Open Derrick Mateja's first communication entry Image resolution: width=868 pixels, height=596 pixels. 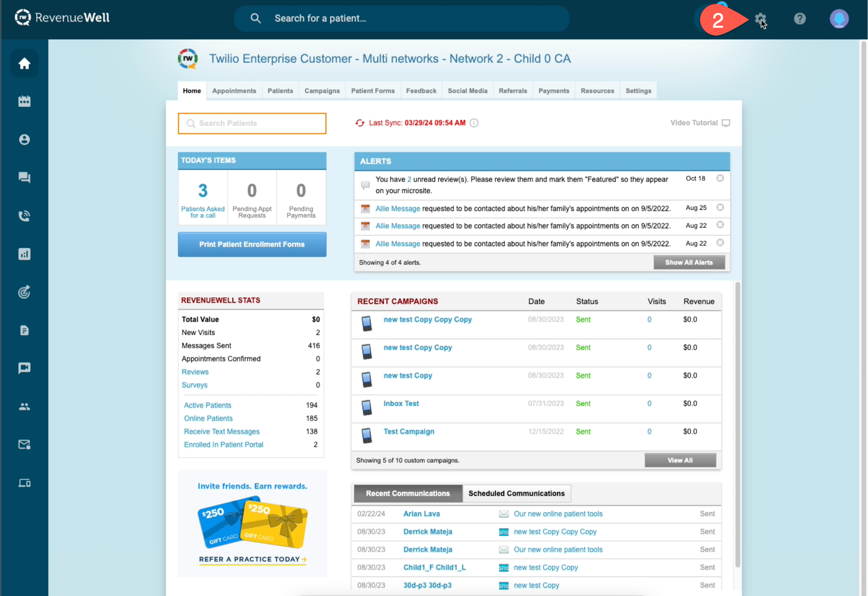tap(428, 531)
